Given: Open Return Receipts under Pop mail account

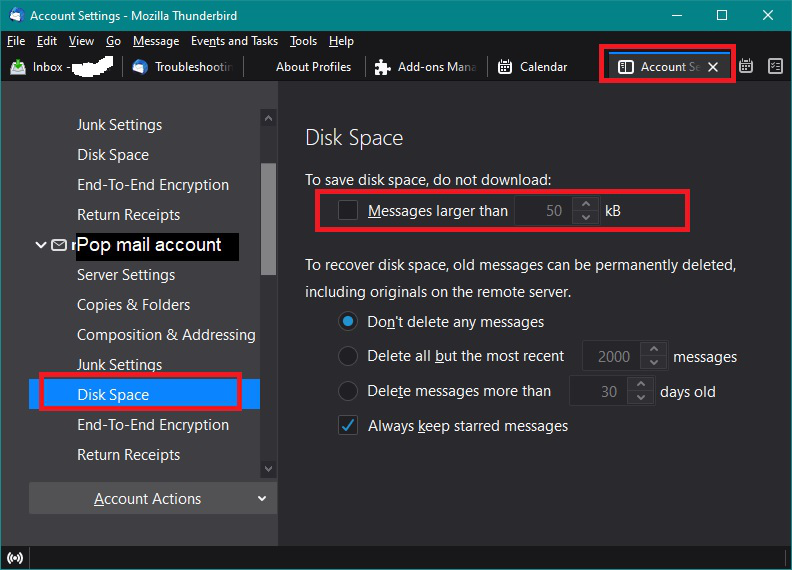Looking at the screenshot, I should click(x=128, y=454).
